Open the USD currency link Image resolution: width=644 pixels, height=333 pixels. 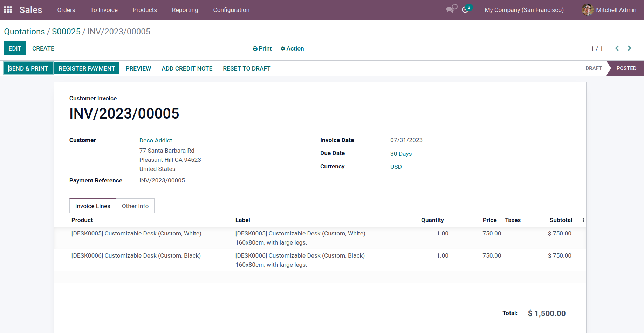point(396,167)
